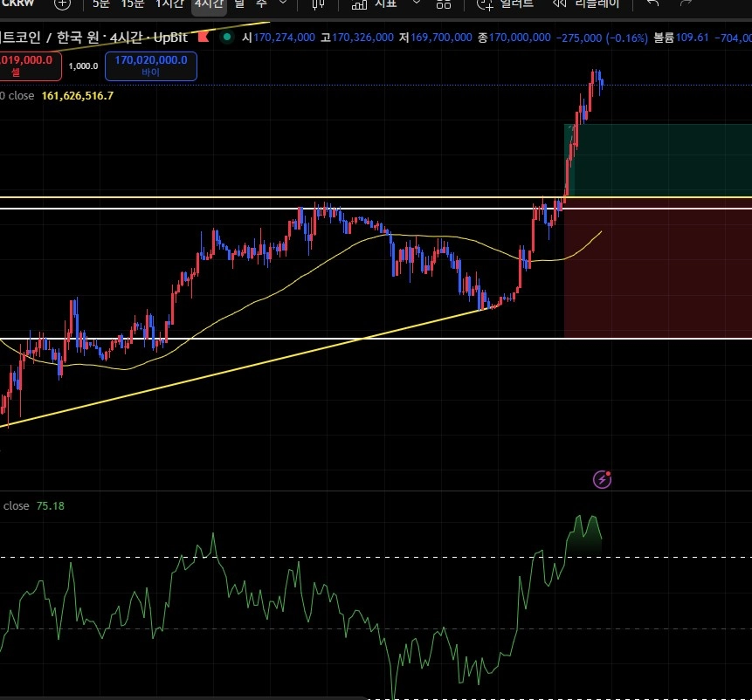The height and width of the screenshot is (700, 752).
Task: Click the green market status dot
Action: [x=227, y=37]
